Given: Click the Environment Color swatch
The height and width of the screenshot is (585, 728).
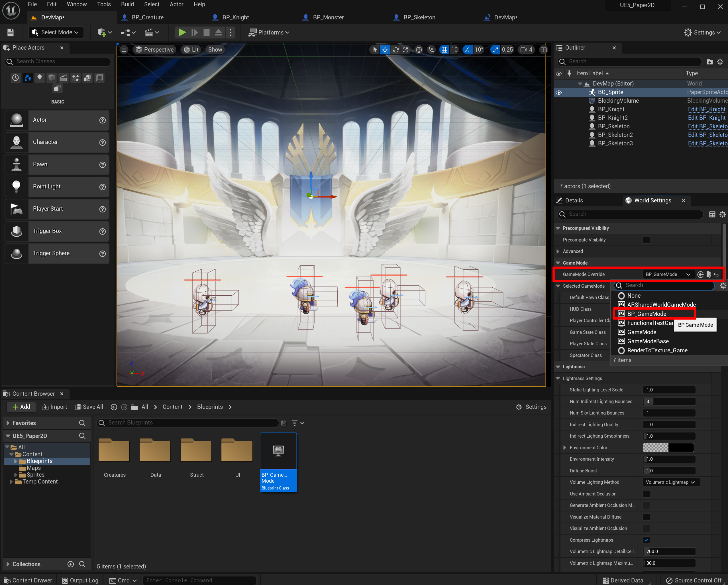Looking at the screenshot, I should [x=668, y=448].
